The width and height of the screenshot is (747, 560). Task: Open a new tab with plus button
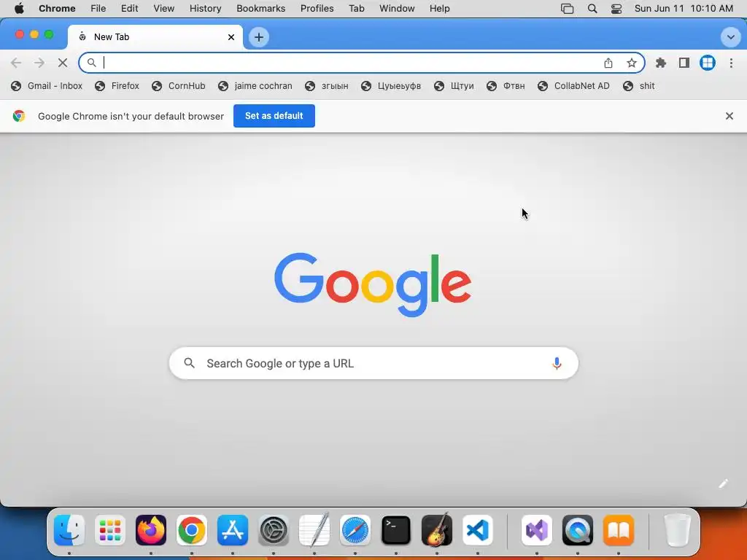click(x=259, y=37)
